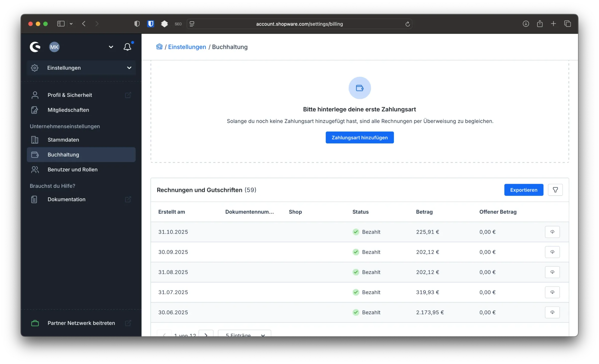The image size is (599, 364).
Task: Click the home icon in the breadcrumb
Action: (x=159, y=47)
